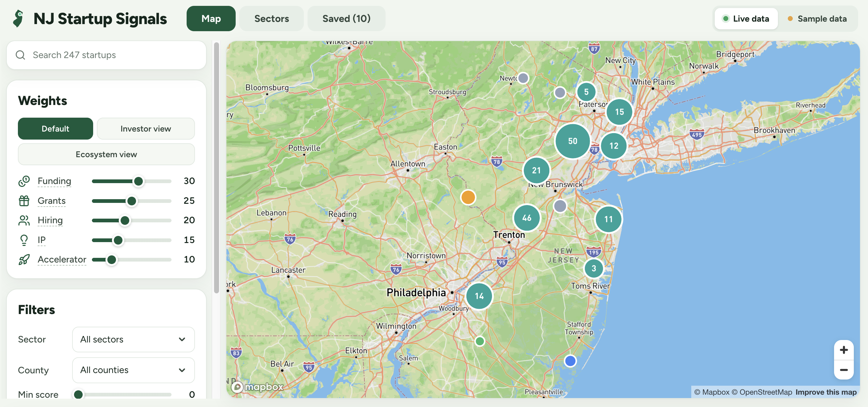The height and width of the screenshot is (407, 868).
Task: Select the Investor view preset
Action: (146, 129)
